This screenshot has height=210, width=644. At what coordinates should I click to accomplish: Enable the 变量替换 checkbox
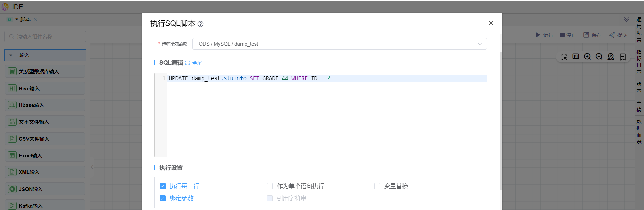377,186
